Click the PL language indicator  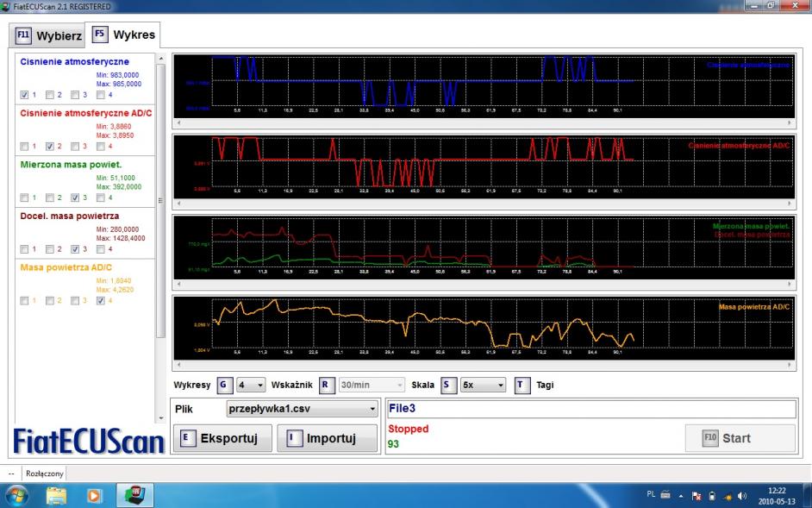(x=651, y=494)
